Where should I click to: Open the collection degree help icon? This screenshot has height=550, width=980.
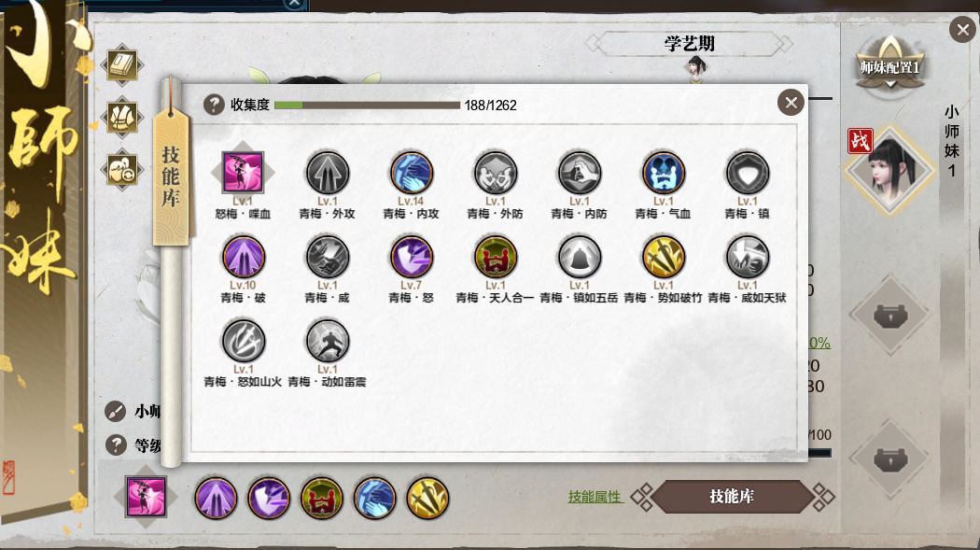[214, 105]
